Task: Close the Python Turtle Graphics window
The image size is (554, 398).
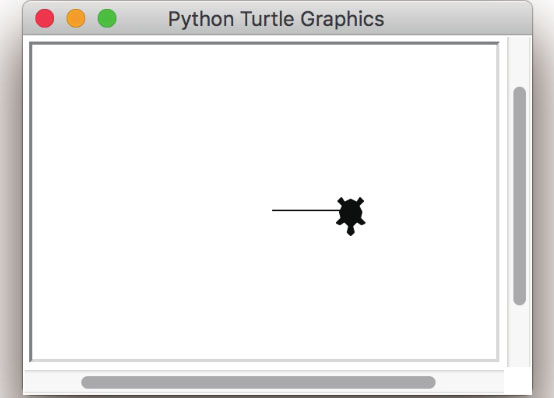Action: coord(45,18)
